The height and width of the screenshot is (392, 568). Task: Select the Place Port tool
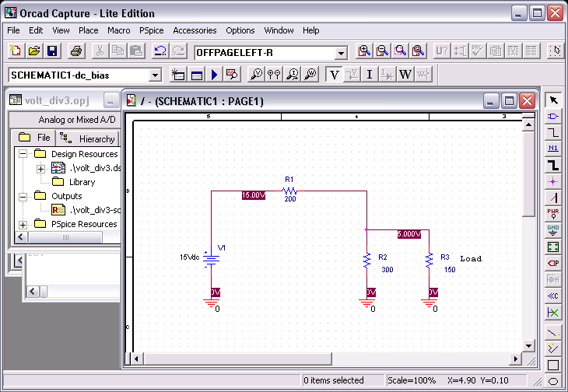[x=553, y=263]
